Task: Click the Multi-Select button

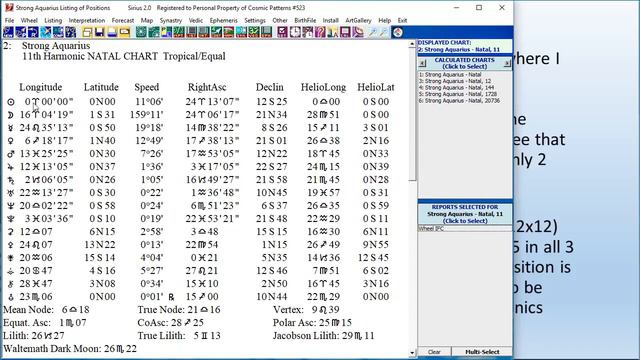Action: [482, 352]
